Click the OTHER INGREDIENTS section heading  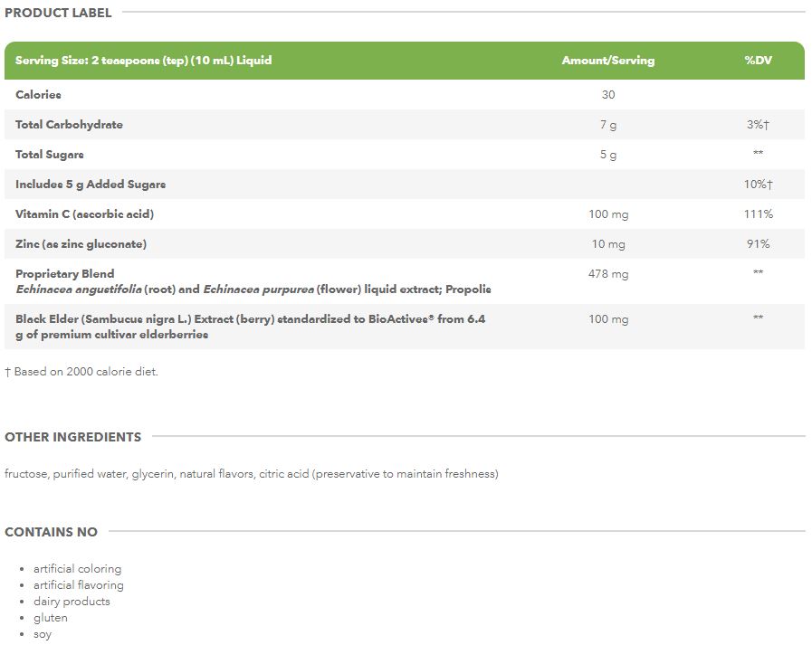click(72, 437)
